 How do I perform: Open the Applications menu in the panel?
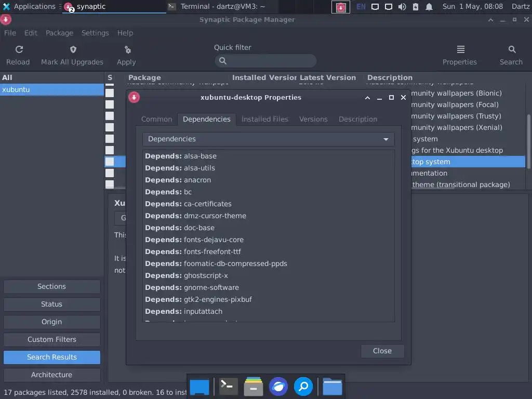click(29, 6)
